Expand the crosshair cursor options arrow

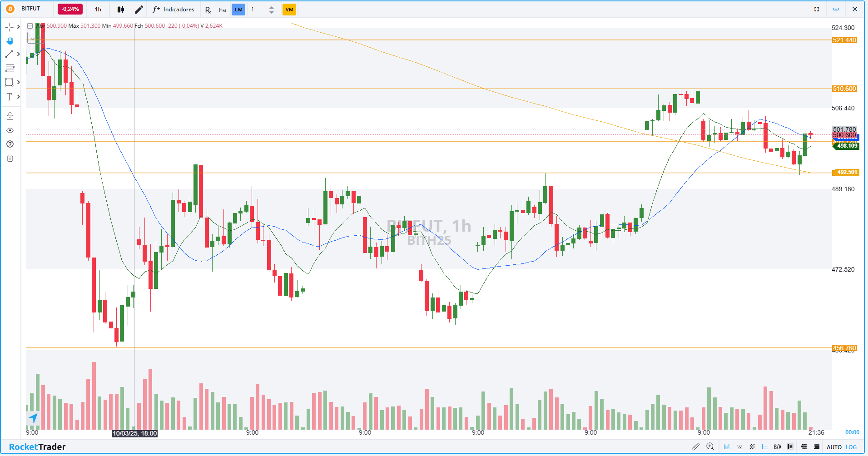tap(19, 27)
